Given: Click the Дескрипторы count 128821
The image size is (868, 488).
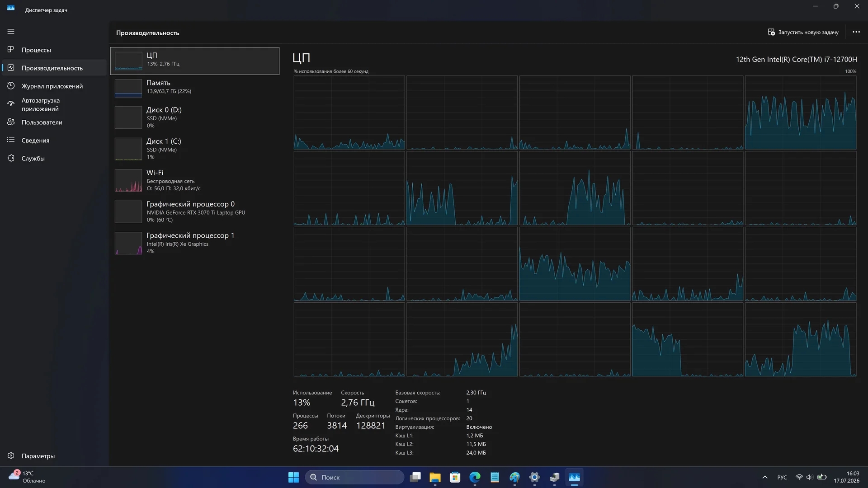Looking at the screenshot, I should point(371,426).
